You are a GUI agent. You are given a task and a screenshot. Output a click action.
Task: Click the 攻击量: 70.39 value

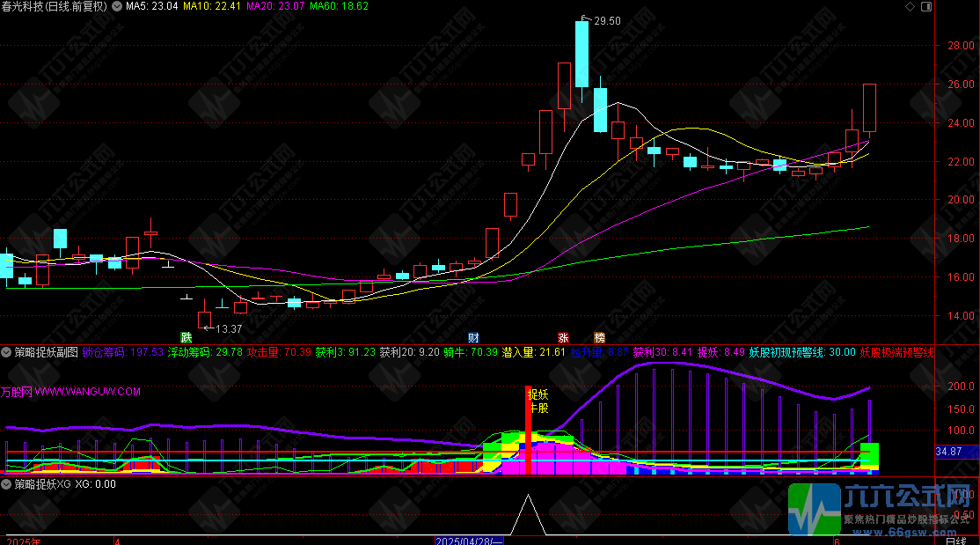(279, 352)
